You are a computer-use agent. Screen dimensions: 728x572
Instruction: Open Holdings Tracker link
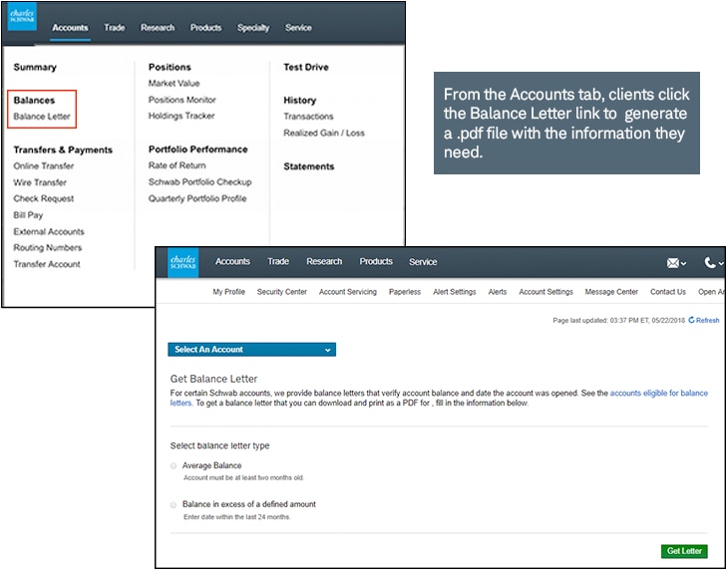182,116
